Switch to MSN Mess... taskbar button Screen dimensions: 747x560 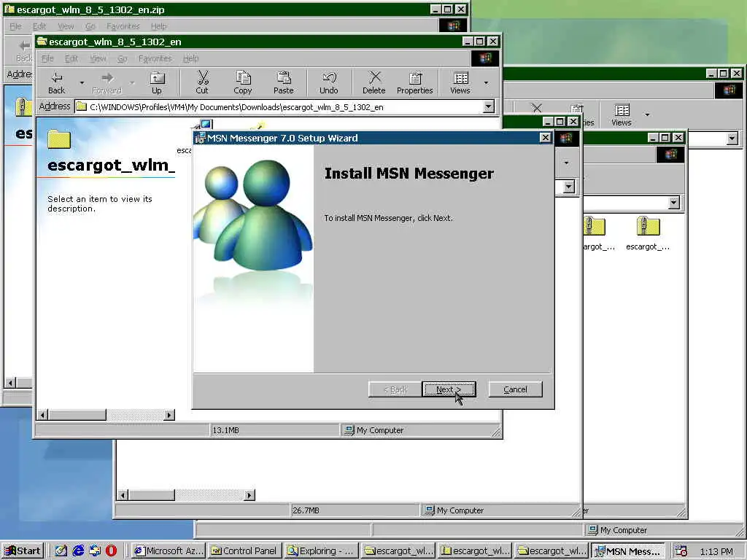point(628,551)
